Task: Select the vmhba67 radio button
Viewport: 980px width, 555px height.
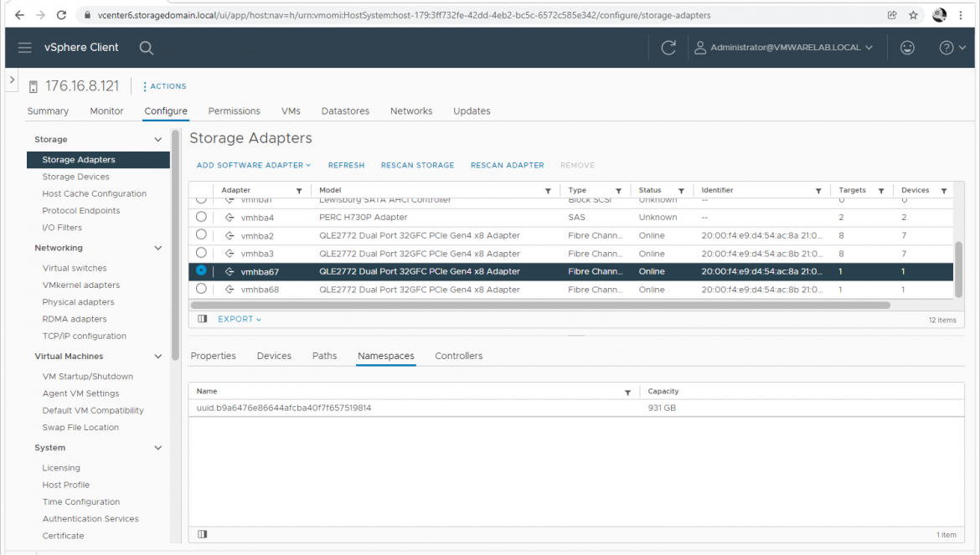Action: [201, 270]
